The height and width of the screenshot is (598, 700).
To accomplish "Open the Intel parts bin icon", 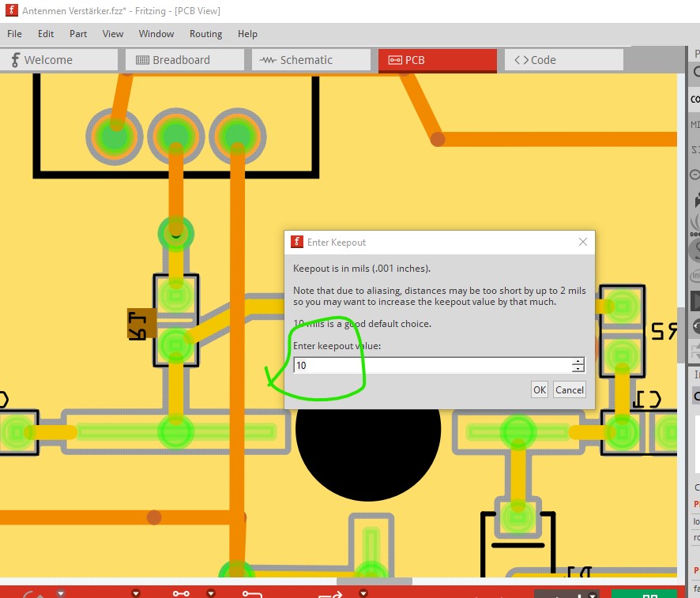I will click(695, 276).
